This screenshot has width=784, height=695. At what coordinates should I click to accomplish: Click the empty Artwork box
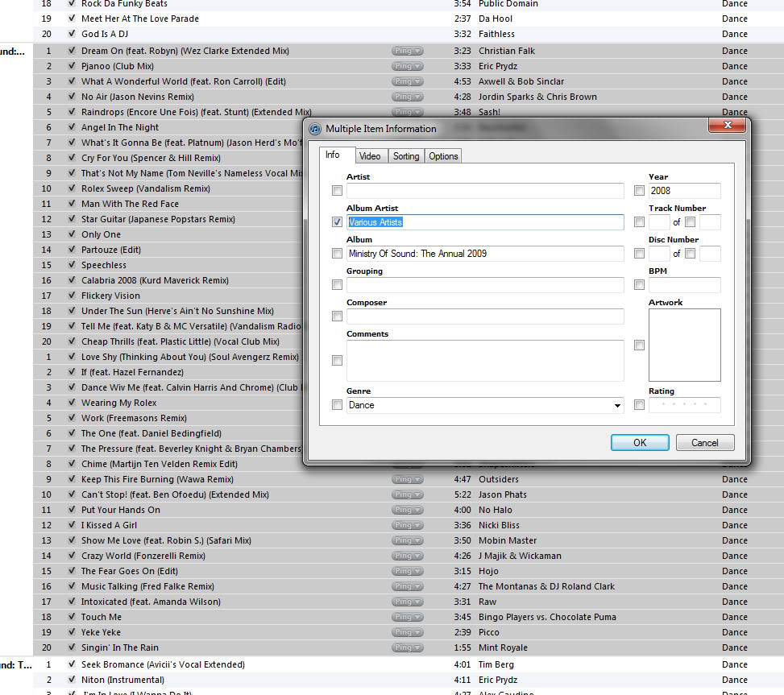point(684,345)
